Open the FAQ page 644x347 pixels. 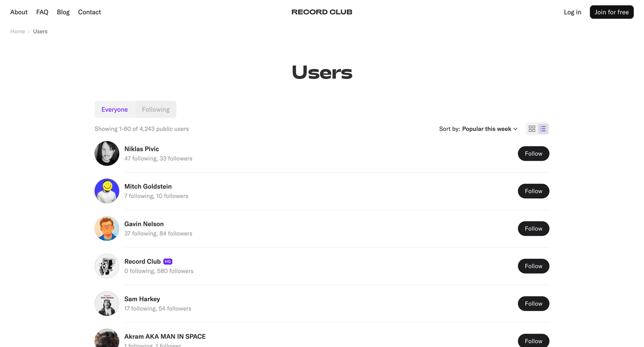42,12
